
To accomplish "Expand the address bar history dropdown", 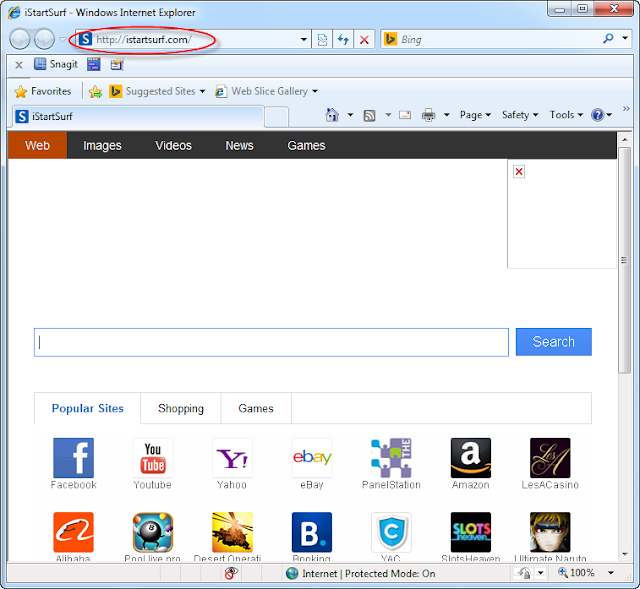I will pyautogui.click(x=304, y=40).
